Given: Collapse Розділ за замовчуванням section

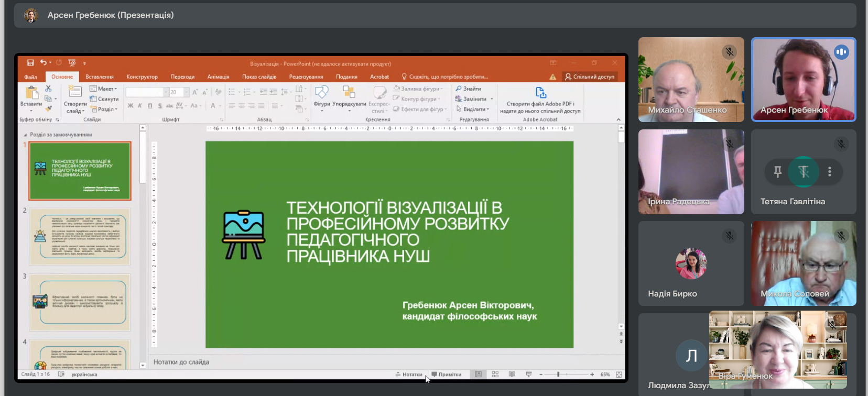Looking at the screenshot, I should pyautogui.click(x=25, y=135).
